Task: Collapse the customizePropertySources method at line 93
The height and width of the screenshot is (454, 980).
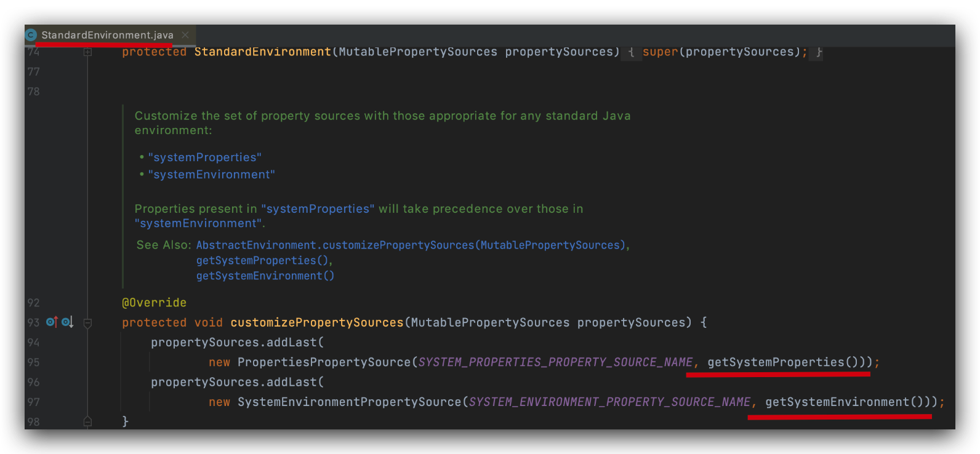Action: pyautogui.click(x=88, y=323)
